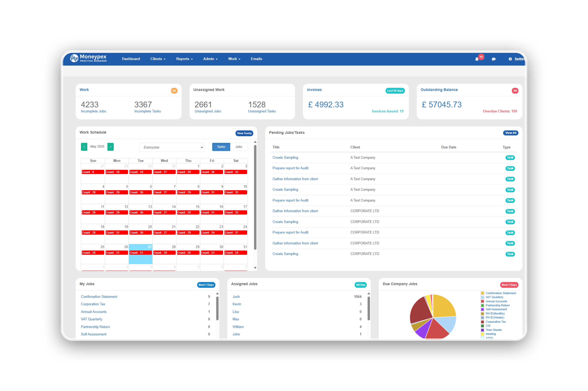Switch the Work Schedule to Jobs view
588x391 pixels.
239,147
